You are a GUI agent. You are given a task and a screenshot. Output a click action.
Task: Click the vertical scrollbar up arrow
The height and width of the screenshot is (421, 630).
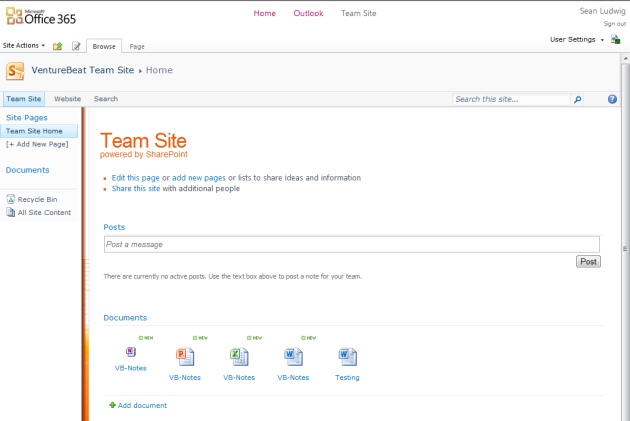(x=626, y=59)
